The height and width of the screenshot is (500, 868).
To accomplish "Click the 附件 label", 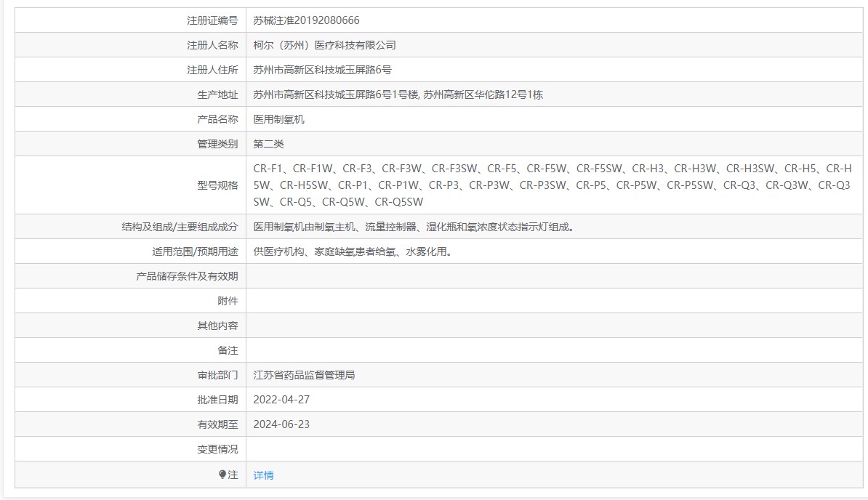I will [x=228, y=301].
